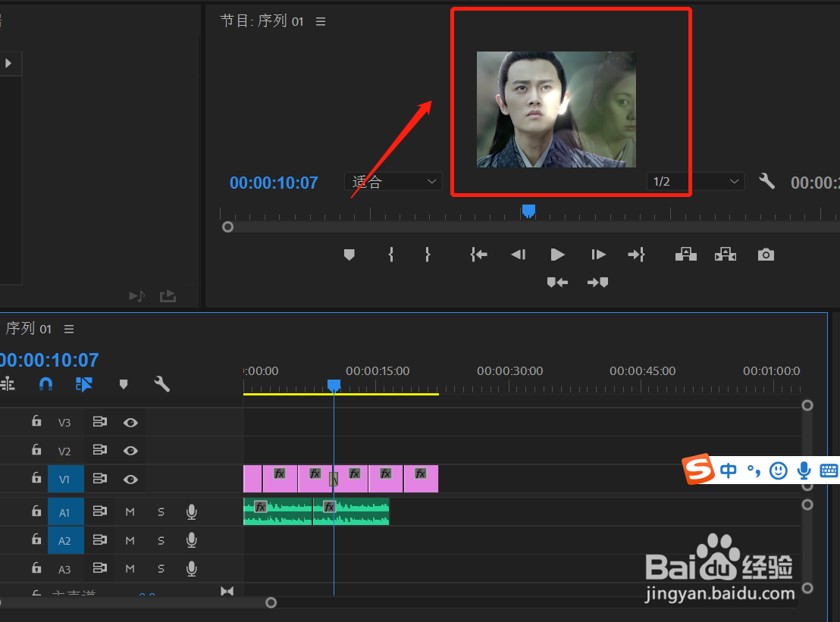Go to In point
Image resolution: width=840 pixels, height=622 pixels.
pyautogui.click(x=479, y=255)
